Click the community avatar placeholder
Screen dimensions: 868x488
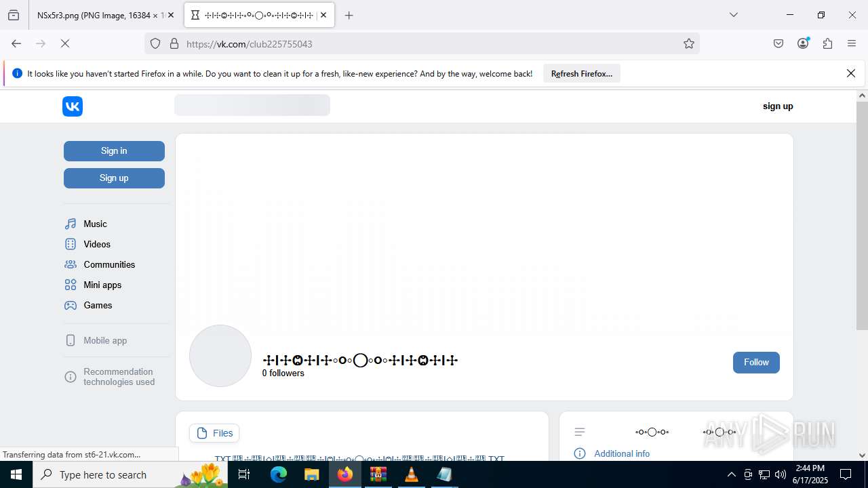coord(220,356)
